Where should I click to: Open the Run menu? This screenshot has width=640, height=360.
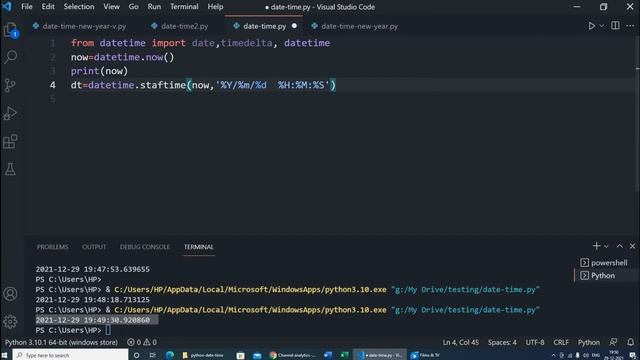[x=154, y=7]
